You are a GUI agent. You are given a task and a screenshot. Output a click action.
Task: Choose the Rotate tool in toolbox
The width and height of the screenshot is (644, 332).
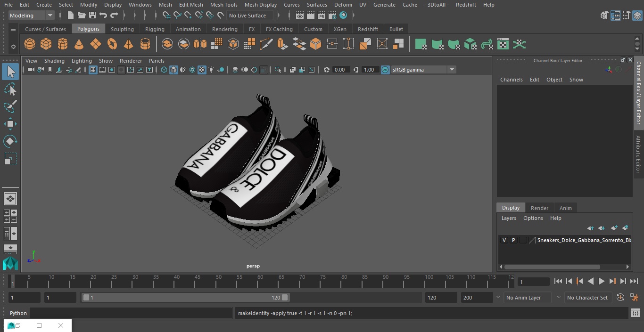tap(10, 141)
